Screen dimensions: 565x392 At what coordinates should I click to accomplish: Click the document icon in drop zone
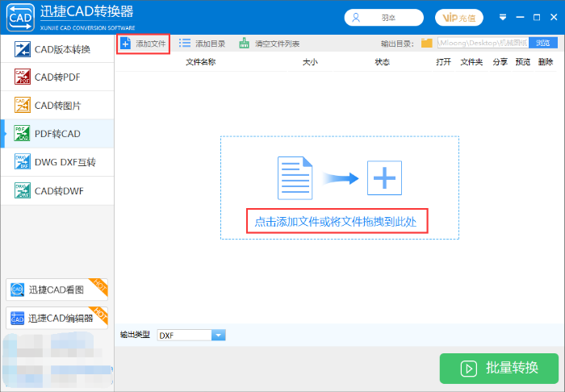(x=295, y=177)
